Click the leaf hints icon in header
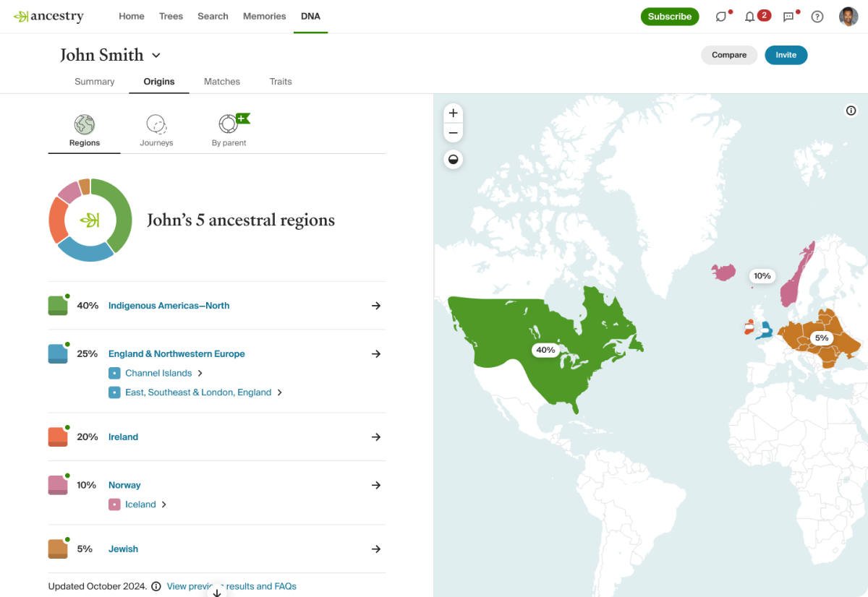This screenshot has height=597, width=868. [721, 17]
